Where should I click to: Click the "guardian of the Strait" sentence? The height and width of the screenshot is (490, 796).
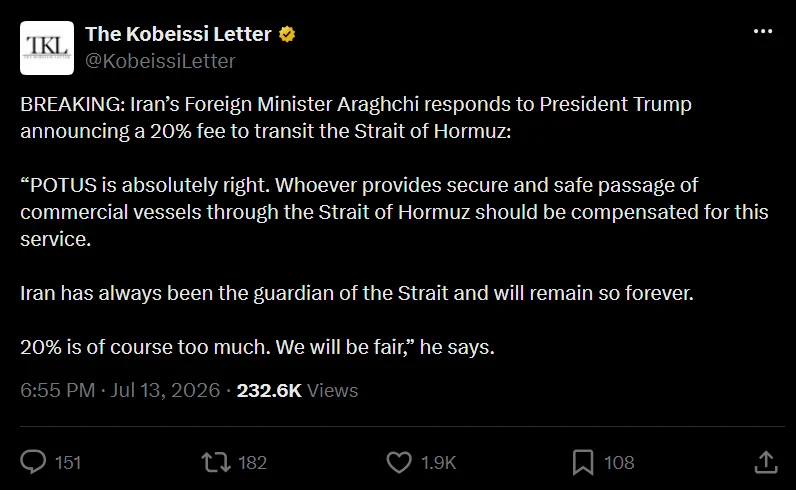[x=357, y=293]
